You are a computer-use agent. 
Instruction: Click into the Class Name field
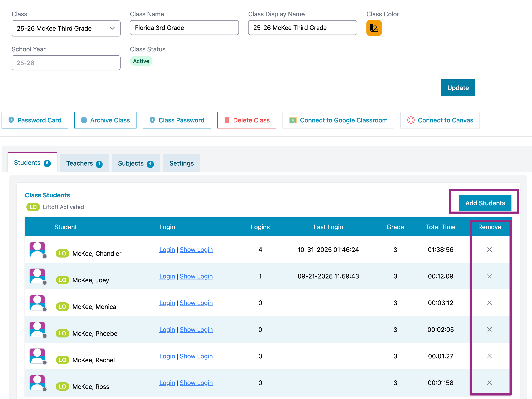click(184, 28)
